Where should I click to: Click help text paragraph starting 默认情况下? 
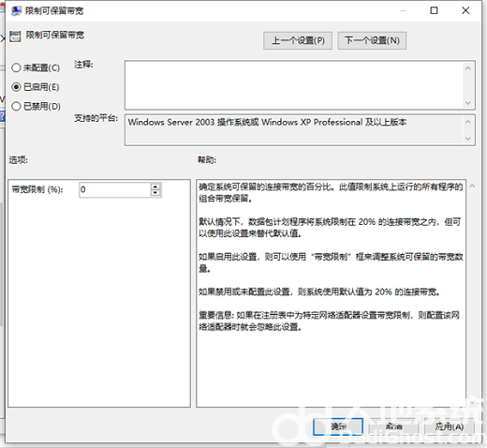pyautogui.click(x=330, y=228)
